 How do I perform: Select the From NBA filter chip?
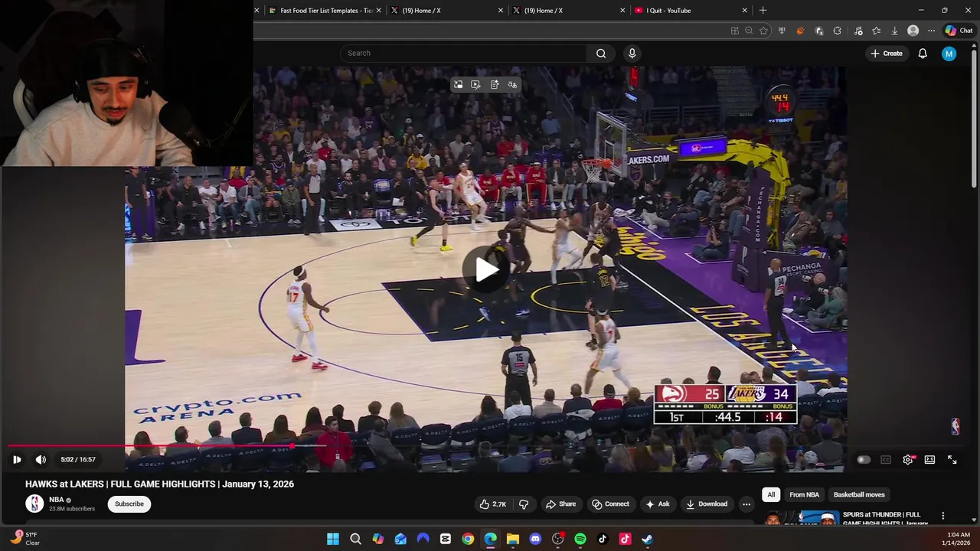tap(804, 495)
